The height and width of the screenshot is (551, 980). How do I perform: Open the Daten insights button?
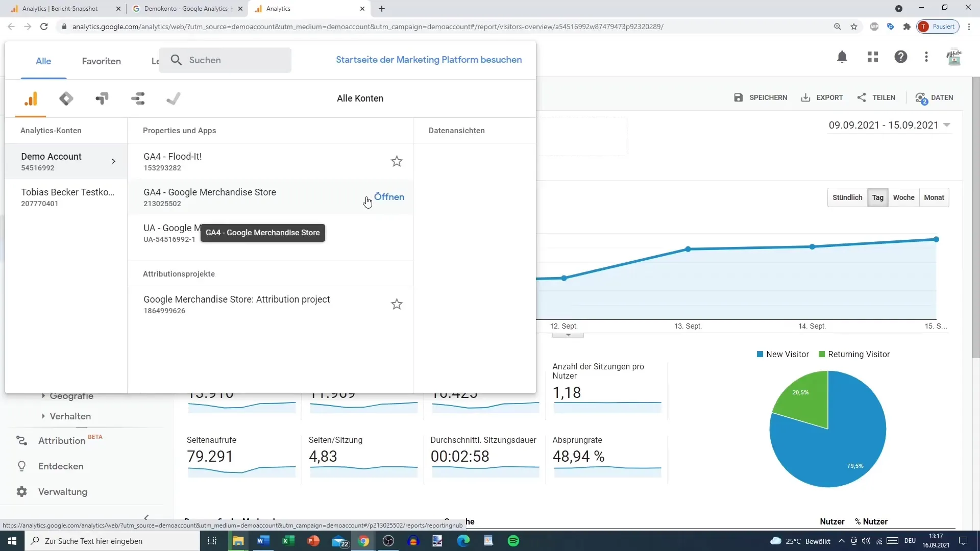point(934,97)
